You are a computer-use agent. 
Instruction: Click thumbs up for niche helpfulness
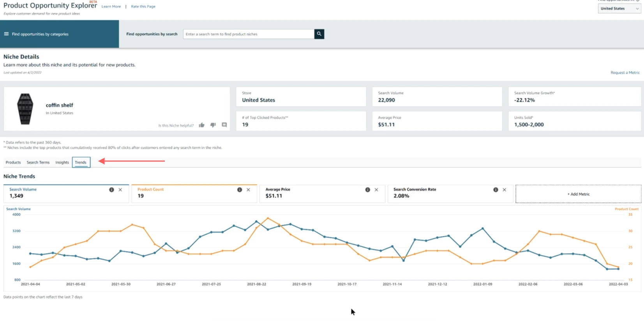(201, 125)
